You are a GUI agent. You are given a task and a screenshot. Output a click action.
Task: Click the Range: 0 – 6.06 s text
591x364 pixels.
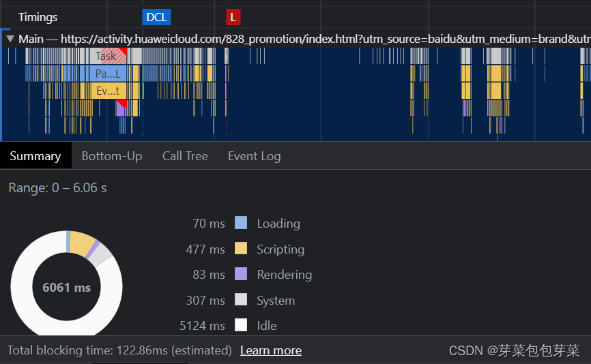[x=58, y=187]
